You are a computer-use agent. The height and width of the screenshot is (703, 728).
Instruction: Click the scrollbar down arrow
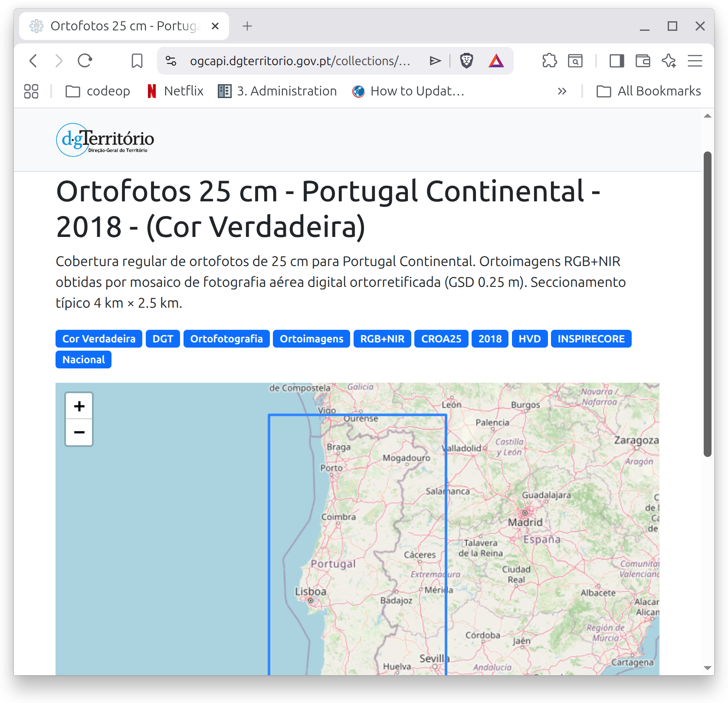tap(708, 668)
